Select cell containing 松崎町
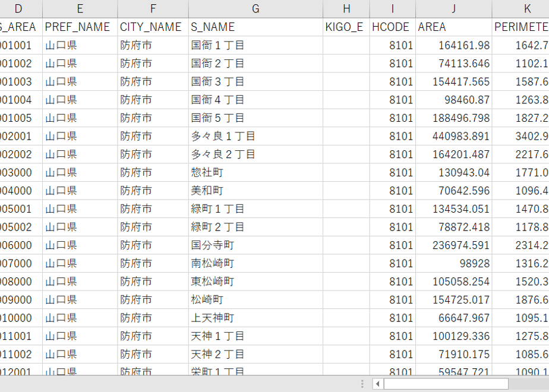Viewport: 549px width, 392px height. click(255, 300)
